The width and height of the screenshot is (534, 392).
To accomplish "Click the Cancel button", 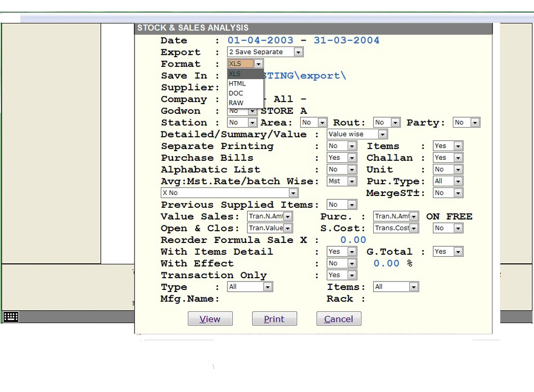I will click(339, 319).
